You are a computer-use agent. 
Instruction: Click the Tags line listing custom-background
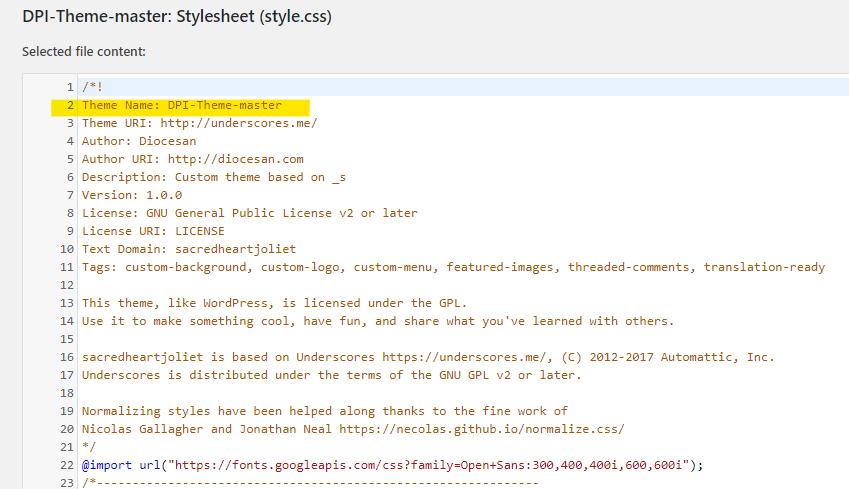(x=453, y=267)
